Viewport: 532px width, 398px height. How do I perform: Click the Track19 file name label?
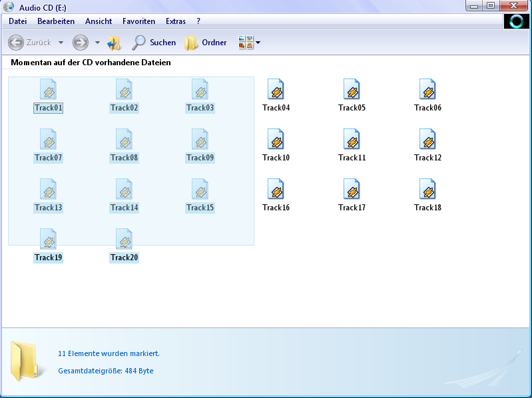[x=48, y=258]
